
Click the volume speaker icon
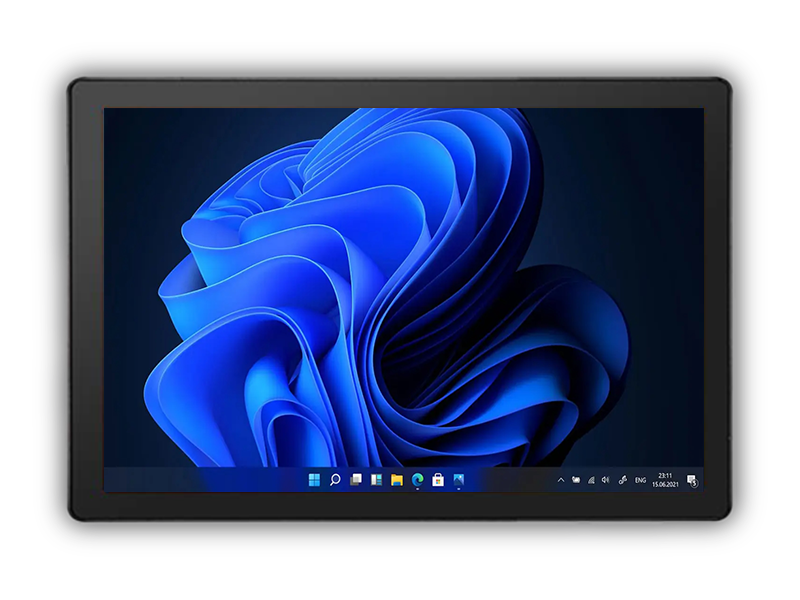tap(605, 480)
